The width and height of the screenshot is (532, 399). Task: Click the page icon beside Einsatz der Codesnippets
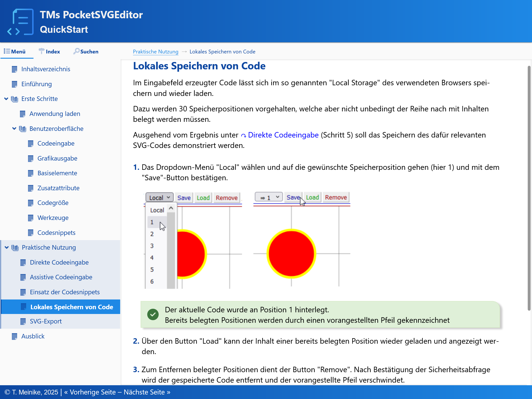coord(23,292)
